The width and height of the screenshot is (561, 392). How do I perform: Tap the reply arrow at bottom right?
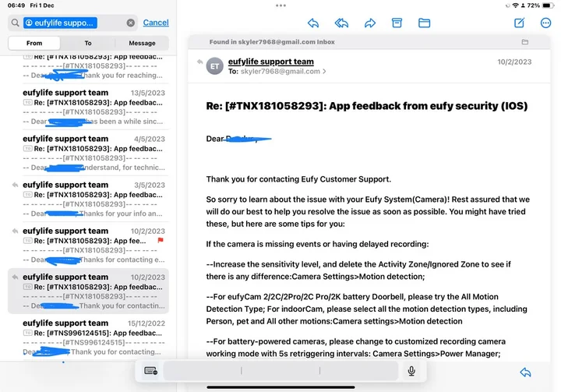click(x=525, y=373)
